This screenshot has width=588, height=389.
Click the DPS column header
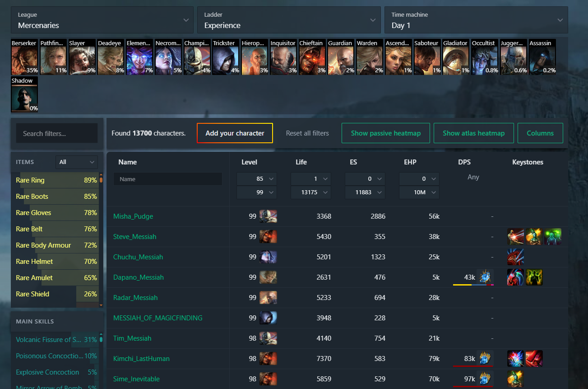[x=464, y=162]
